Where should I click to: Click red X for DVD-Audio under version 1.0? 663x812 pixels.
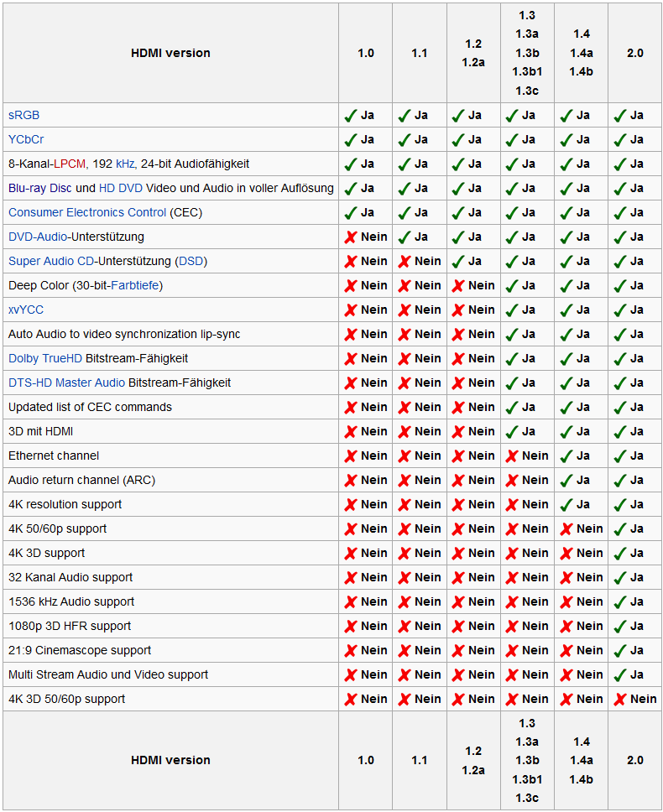point(351,237)
